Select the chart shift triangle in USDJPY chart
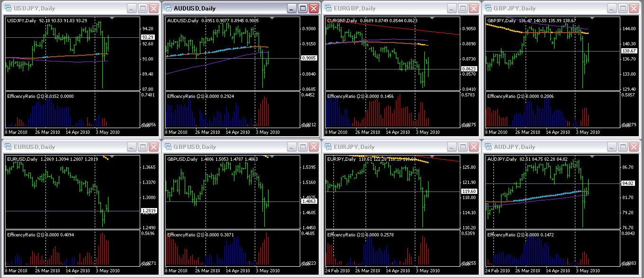 (x=112, y=18)
